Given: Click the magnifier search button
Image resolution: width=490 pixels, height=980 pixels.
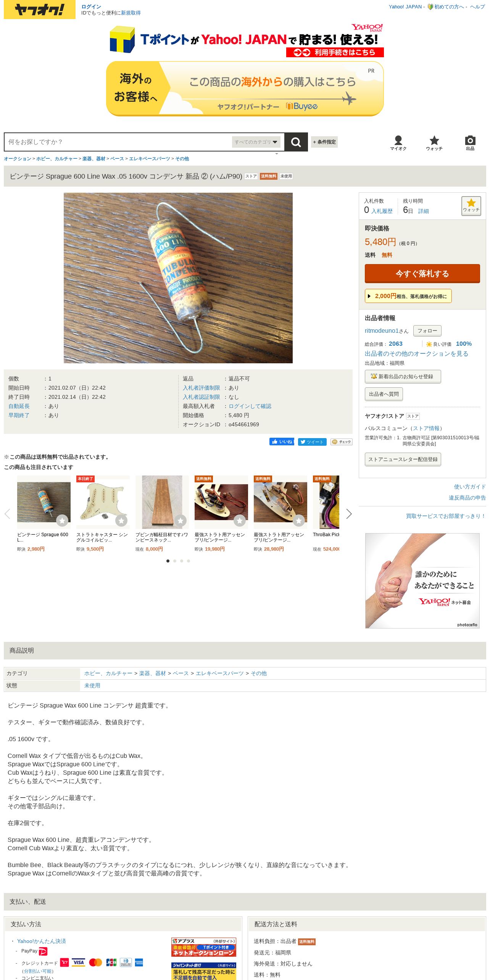Looking at the screenshot, I should (296, 142).
